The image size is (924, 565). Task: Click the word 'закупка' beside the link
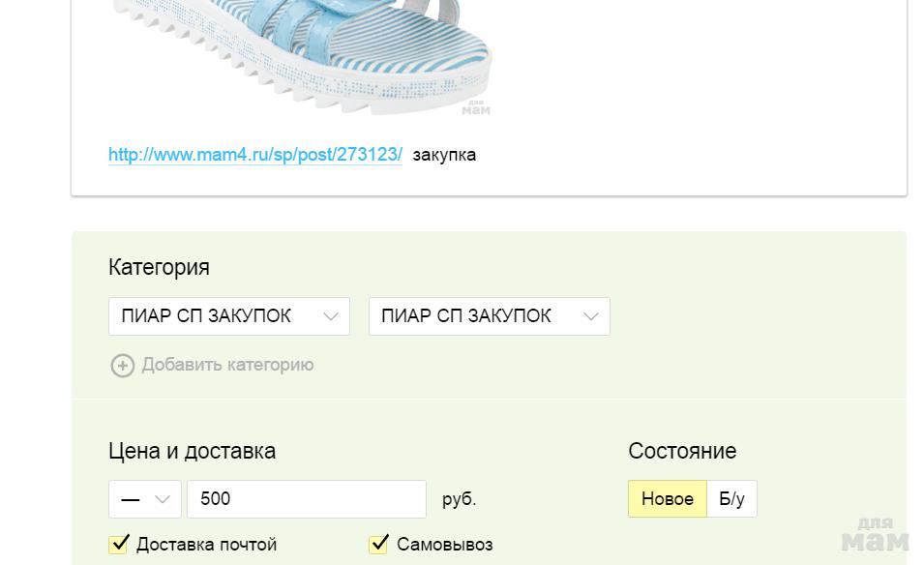[444, 155]
